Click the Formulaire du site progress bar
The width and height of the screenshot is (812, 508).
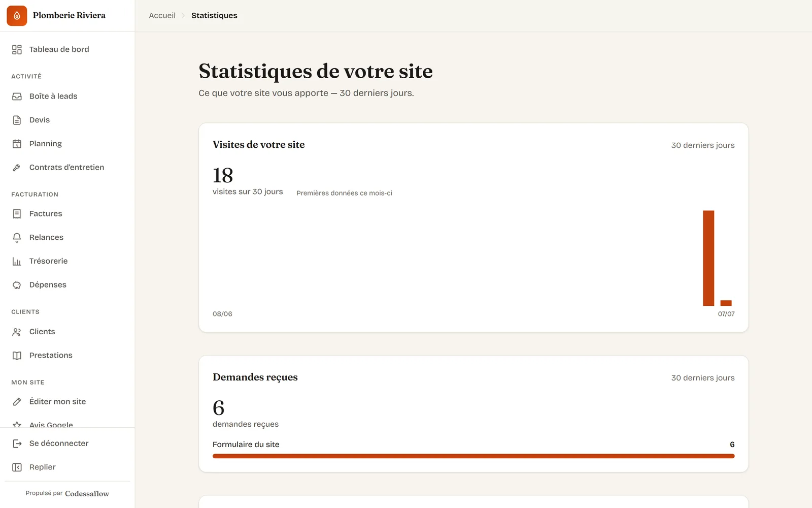tap(473, 456)
